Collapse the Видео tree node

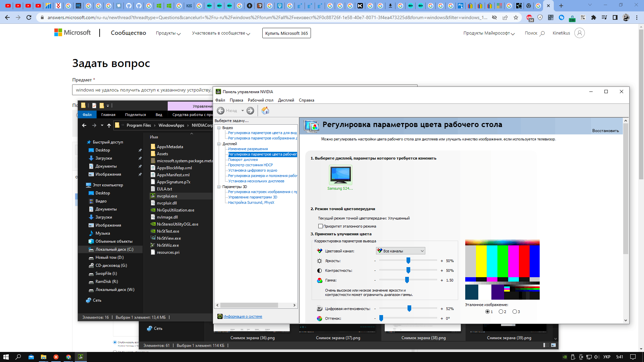219,128
